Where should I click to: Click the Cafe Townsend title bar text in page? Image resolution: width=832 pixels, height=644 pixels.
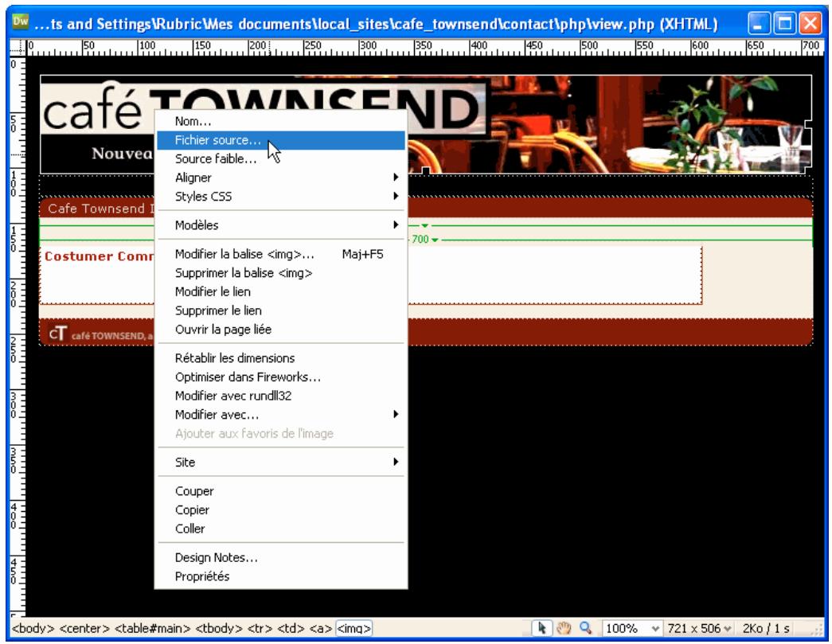(x=101, y=209)
